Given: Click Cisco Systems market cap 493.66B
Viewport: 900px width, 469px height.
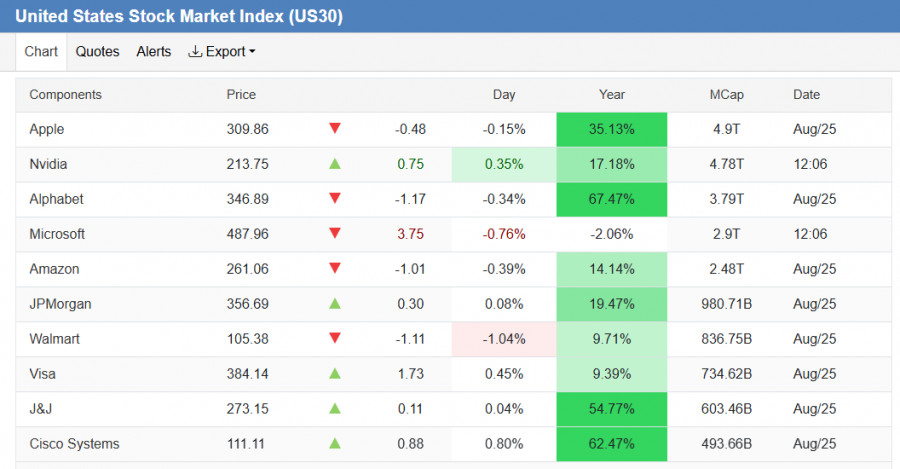Looking at the screenshot, I should (727, 444).
